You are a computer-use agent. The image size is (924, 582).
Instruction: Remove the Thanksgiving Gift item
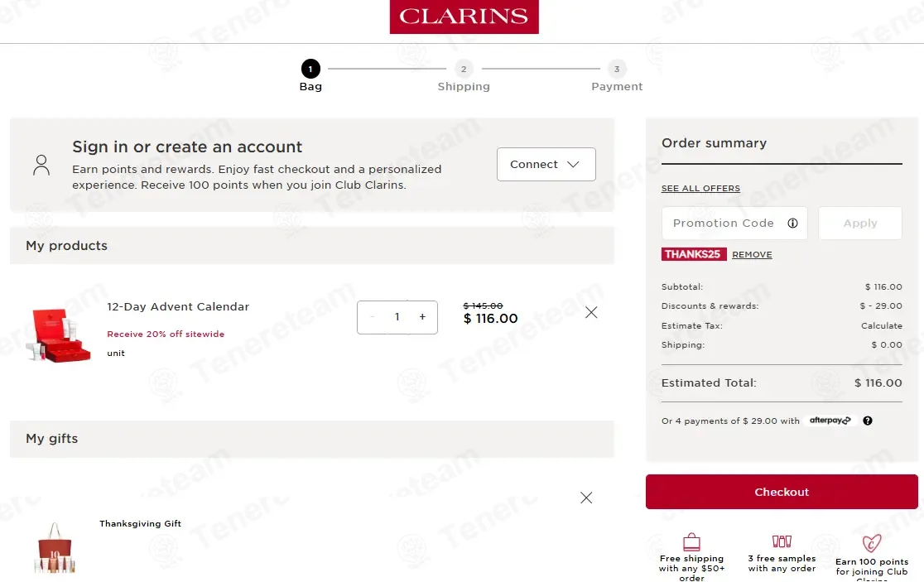point(586,498)
